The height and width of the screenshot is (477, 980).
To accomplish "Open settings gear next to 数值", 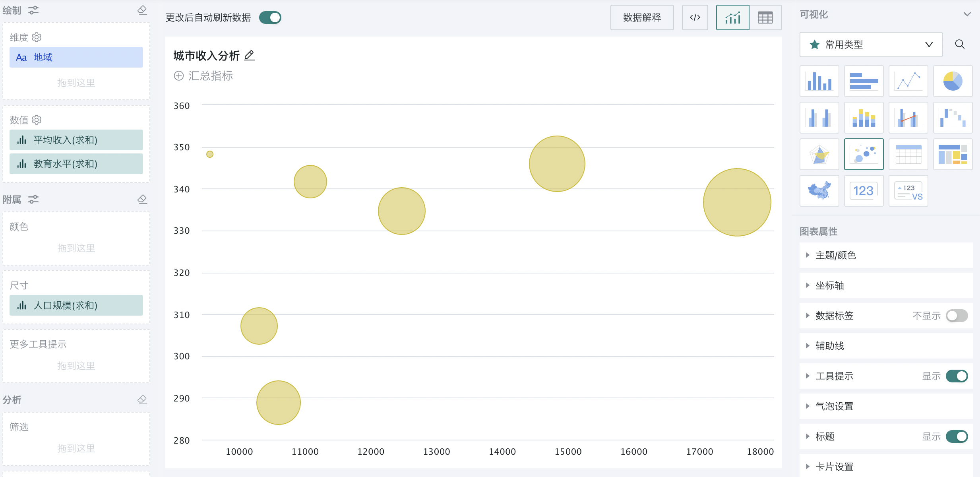I will coord(37,120).
